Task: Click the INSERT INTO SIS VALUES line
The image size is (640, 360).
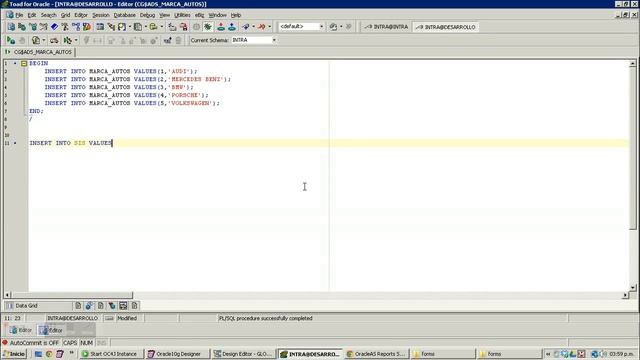Action: [x=70, y=143]
